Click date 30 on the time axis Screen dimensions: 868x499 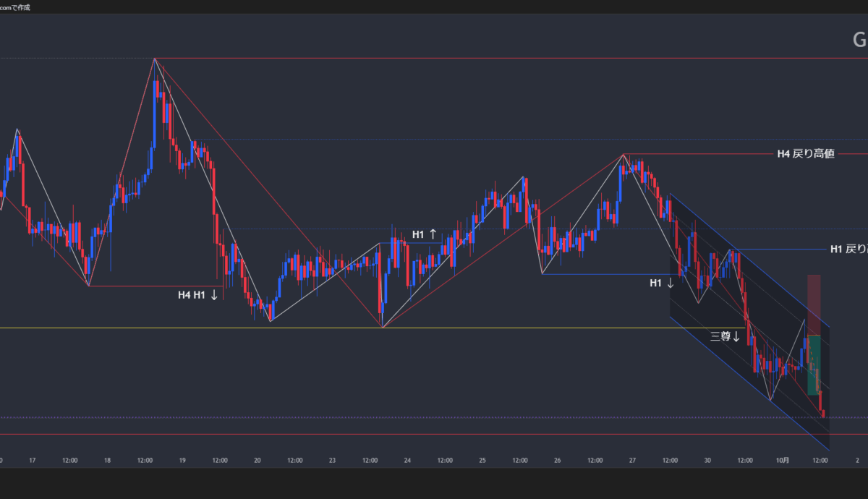pyautogui.click(x=707, y=460)
